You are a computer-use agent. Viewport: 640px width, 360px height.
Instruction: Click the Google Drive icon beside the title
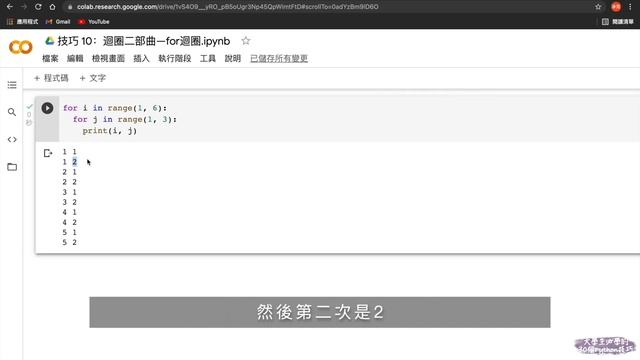pyautogui.click(x=50, y=41)
